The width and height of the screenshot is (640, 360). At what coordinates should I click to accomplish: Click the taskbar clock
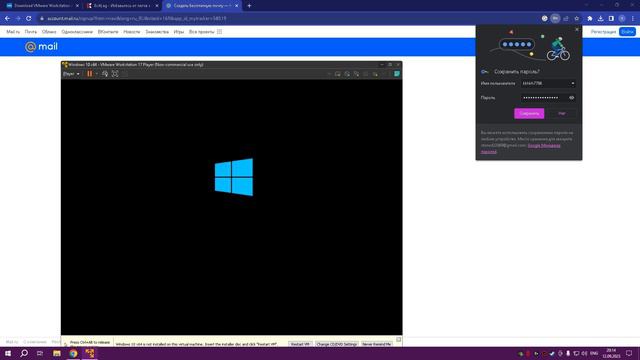click(611, 353)
